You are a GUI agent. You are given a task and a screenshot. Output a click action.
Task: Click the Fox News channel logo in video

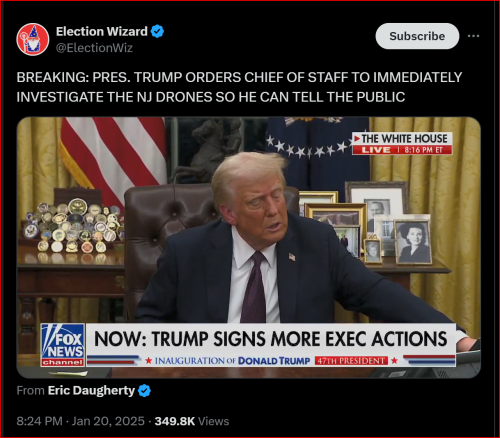(x=63, y=345)
